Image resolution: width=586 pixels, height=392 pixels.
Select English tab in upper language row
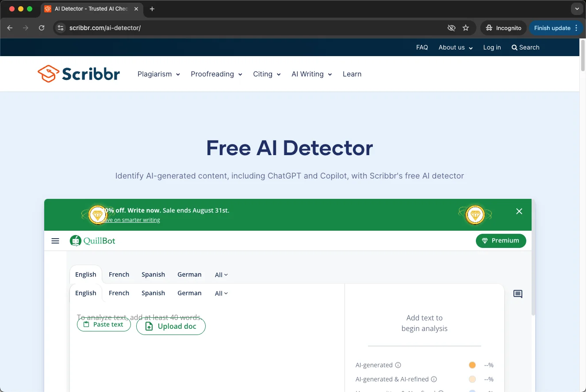pyautogui.click(x=86, y=274)
